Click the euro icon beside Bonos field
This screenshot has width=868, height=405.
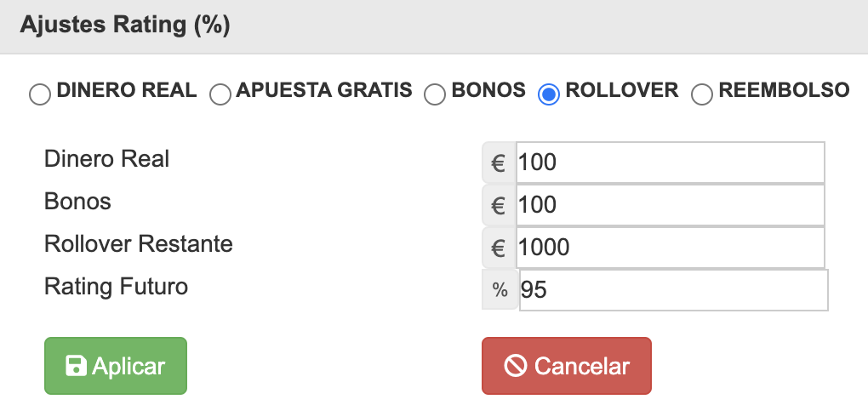500,205
